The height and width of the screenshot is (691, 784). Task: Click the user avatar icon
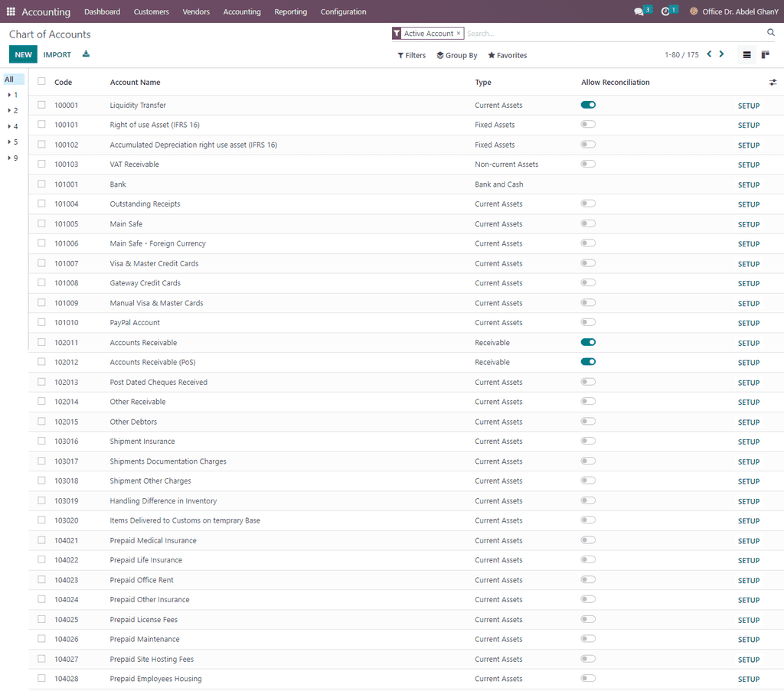[x=694, y=11]
